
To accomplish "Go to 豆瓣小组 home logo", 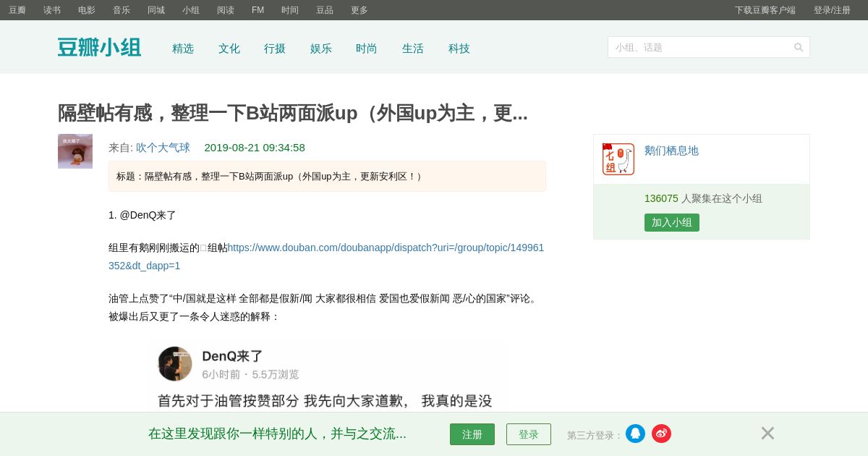I will (x=99, y=48).
